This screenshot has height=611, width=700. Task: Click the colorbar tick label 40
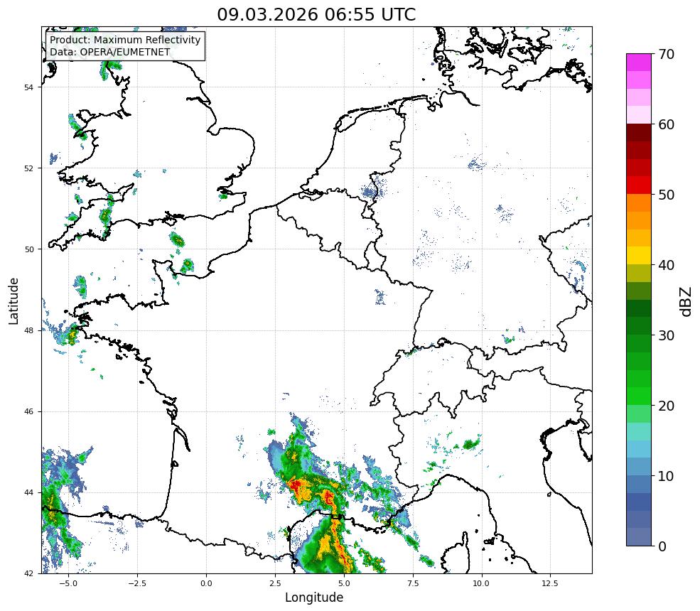pyautogui.click(x=666, y=265)
